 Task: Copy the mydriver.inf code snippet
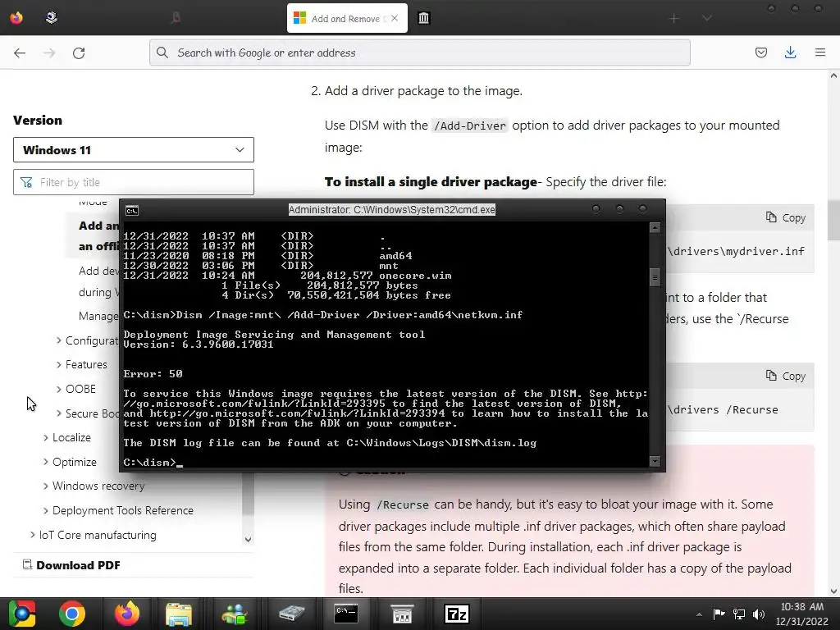(x=786, y=217)
